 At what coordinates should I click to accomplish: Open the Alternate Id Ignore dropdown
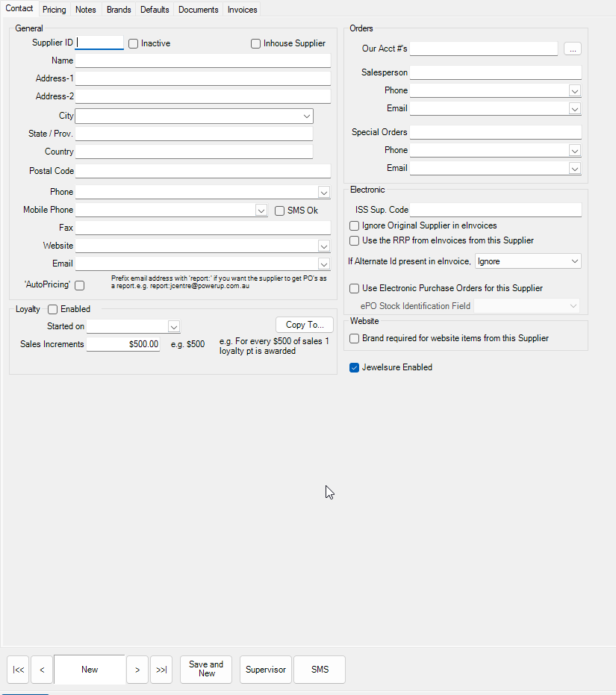point(528,261)
